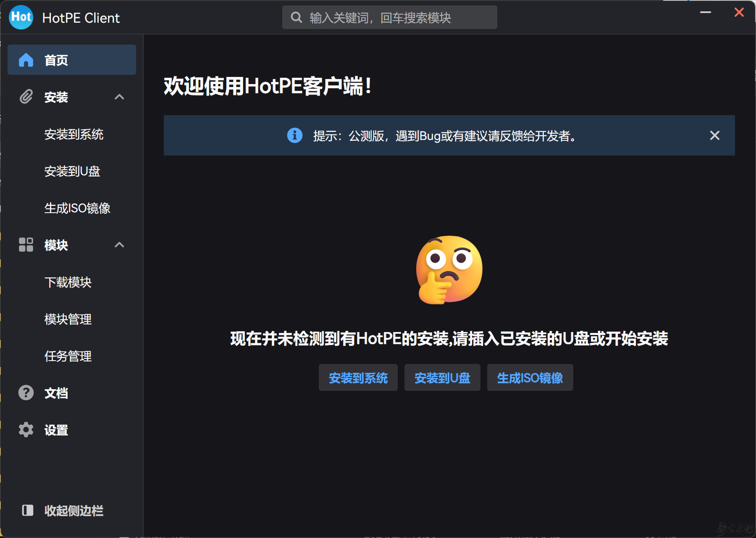Click 收起侧边栏 to collapse sidebar
Screen dimensions: 756x538
click(x=72, y=511)
